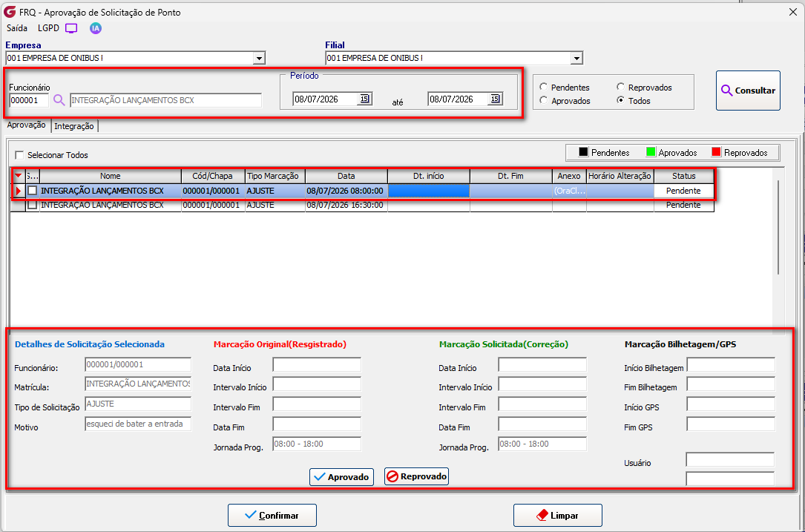
Task: Click the 08/07/2026 16:30:00 date cell
Action: coord(346,205)
